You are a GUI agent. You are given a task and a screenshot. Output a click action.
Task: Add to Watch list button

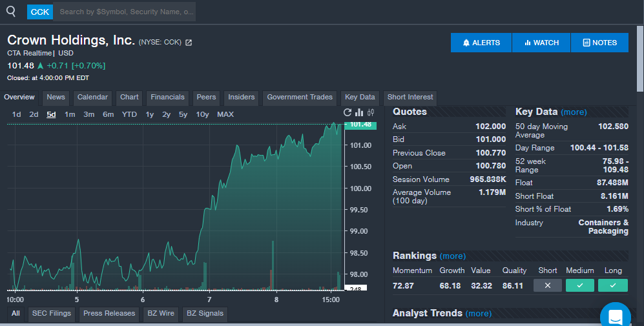(541, 43)
